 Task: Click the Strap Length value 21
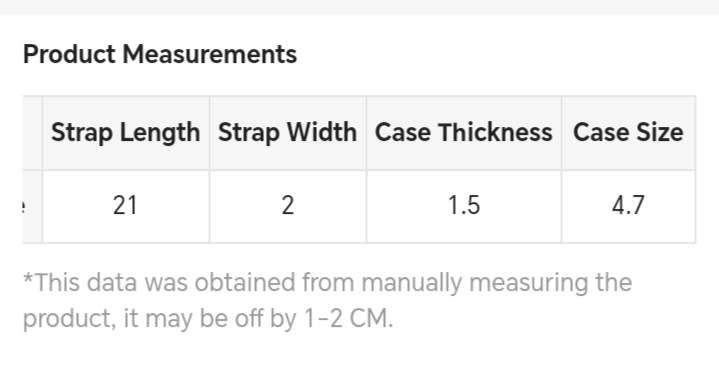tap(125, 205)
